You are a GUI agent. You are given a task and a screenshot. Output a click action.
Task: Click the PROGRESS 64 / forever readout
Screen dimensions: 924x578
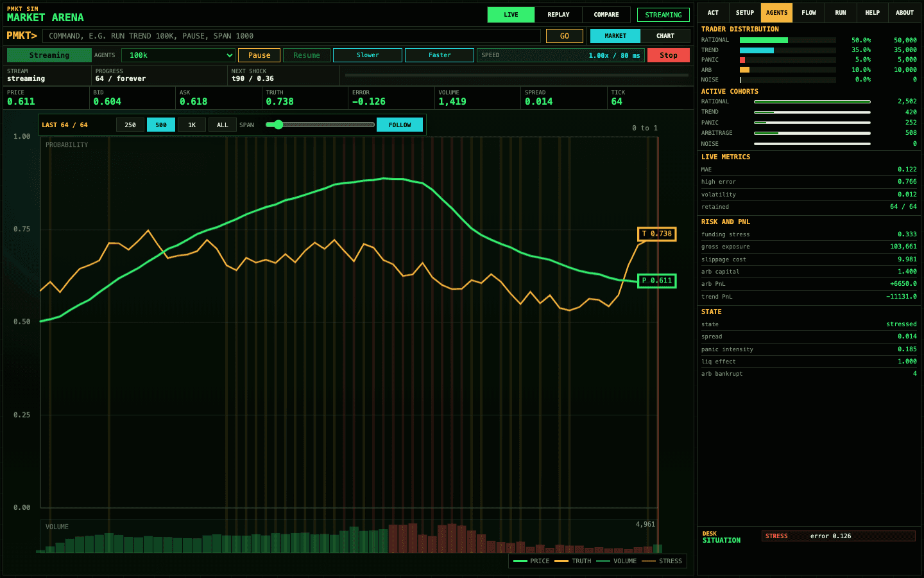click(159, 75)
